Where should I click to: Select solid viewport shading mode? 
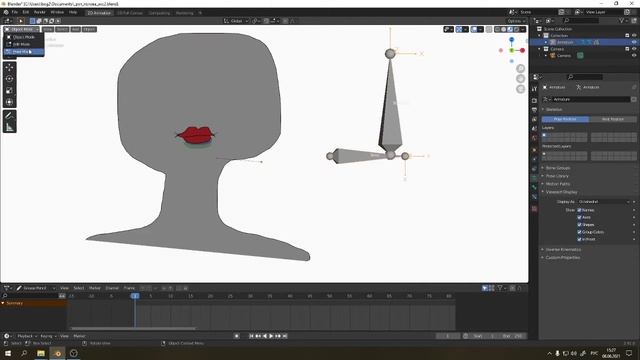[504, 29]
